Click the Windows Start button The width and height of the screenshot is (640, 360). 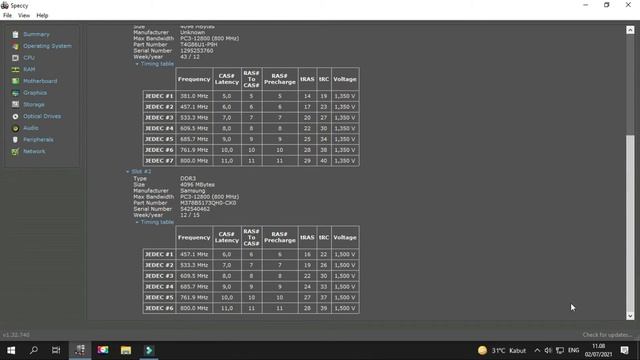11,350
